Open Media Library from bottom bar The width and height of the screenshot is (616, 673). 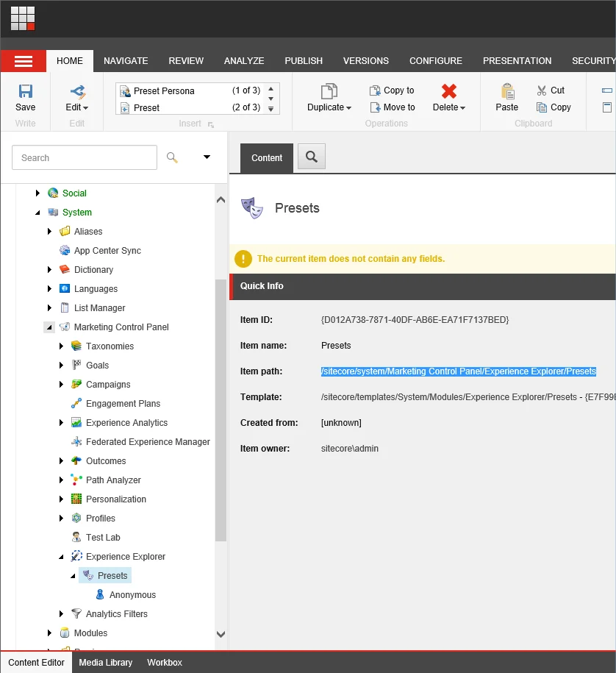tap(106, 662)
